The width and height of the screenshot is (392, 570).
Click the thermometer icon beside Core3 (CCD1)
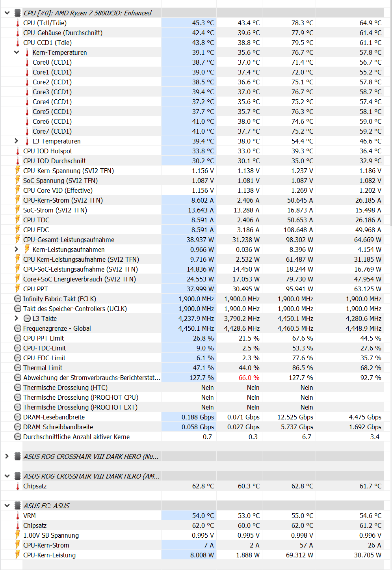pos(27,92)
